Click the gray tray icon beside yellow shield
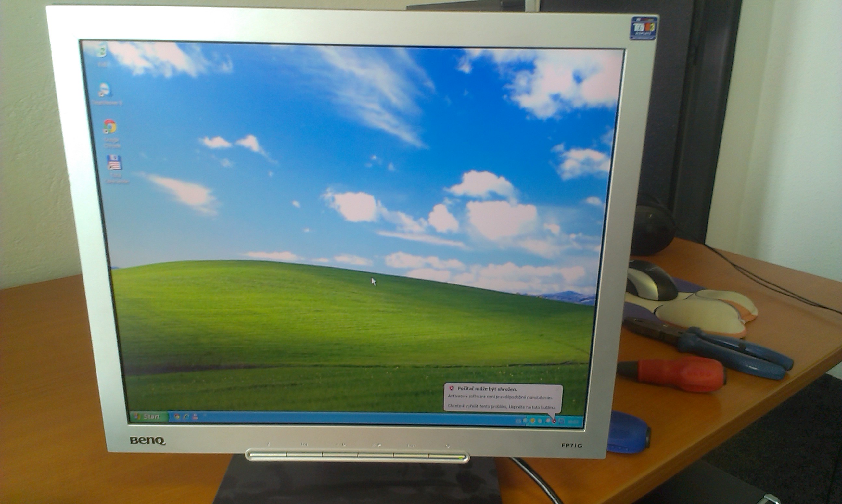This screenshot has width=842, height=504. pyautogui.click(x=540, y=421)
